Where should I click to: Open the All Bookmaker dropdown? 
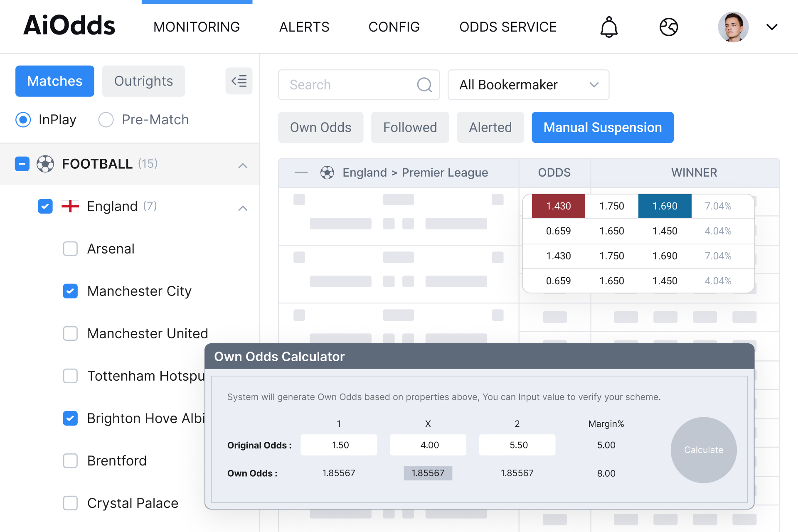point(528,85)
